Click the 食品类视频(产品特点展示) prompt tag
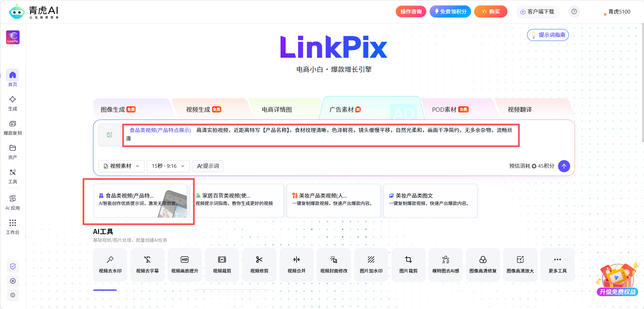 [x=160, y=130]
